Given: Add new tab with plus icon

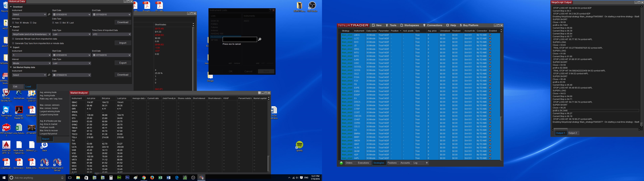Looking at the screenshot, I should (x=427, y=163).
